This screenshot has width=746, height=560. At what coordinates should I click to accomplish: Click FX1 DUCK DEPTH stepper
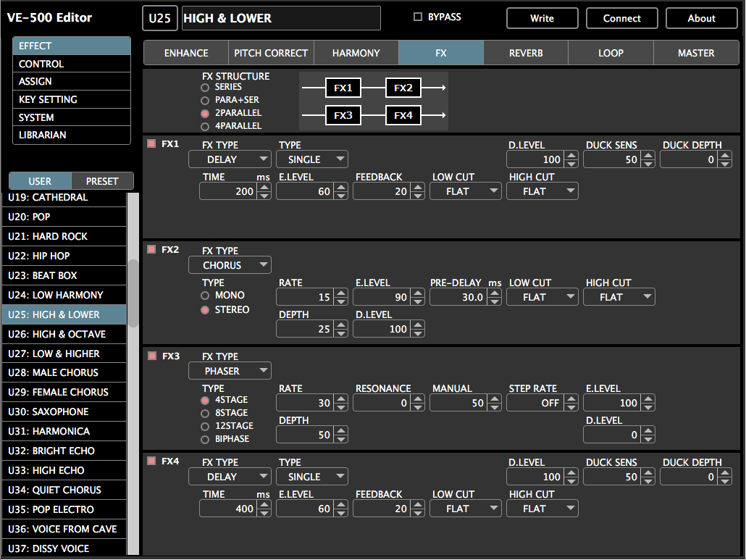pos(724,159)
